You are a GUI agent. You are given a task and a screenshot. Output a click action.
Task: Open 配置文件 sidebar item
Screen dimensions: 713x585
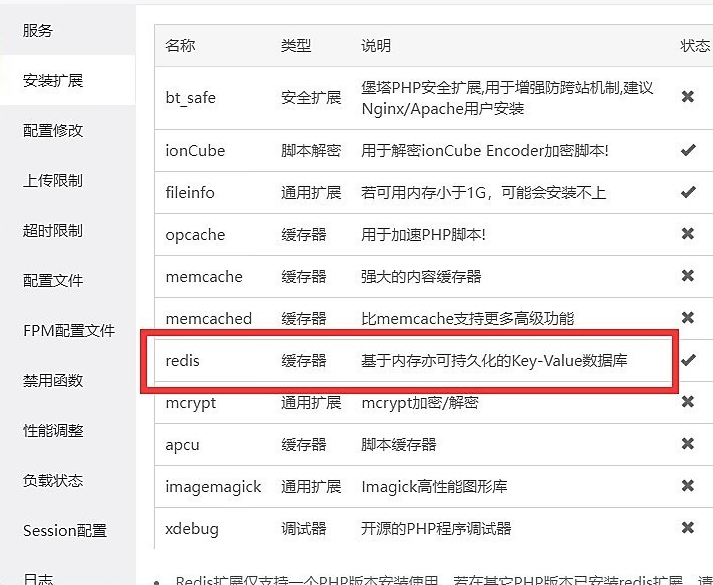[53, 280]
